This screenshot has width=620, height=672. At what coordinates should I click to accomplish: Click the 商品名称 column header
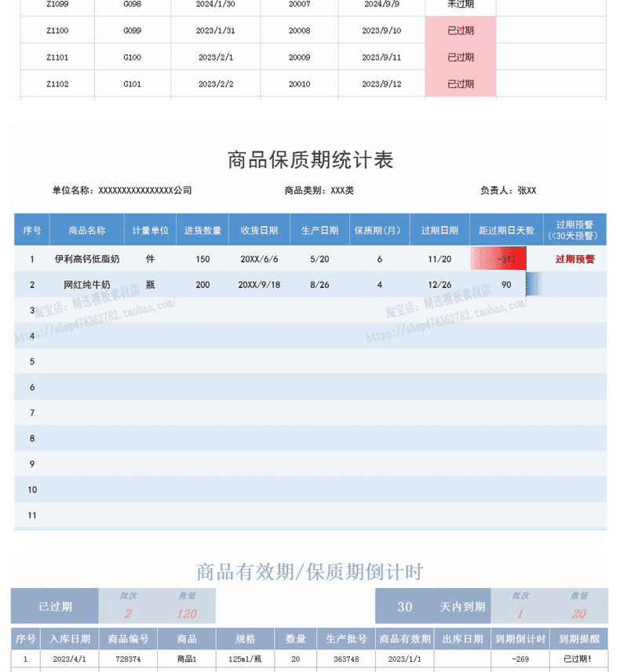87,230
